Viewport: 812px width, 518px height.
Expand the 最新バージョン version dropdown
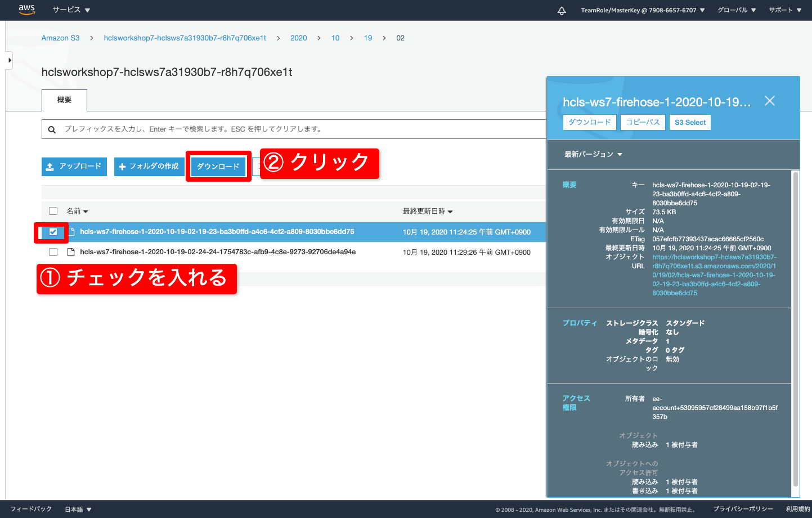click(593, 154)
